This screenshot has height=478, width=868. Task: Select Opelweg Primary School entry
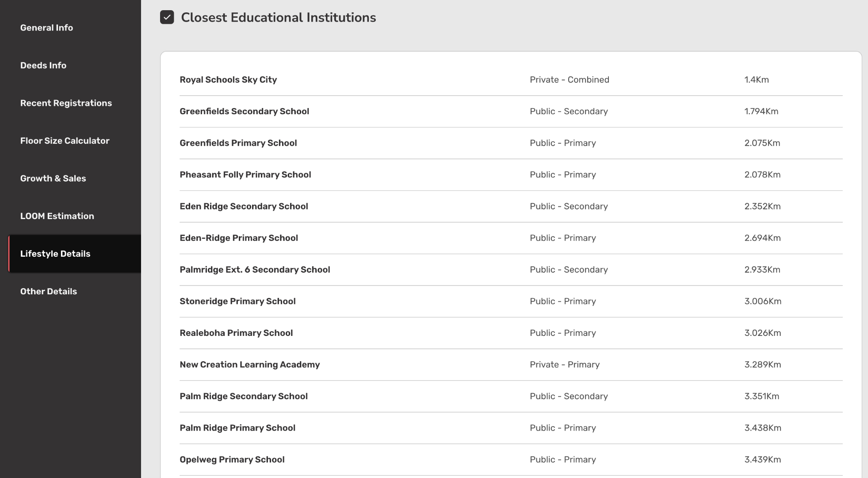click(x=232, y=459)
